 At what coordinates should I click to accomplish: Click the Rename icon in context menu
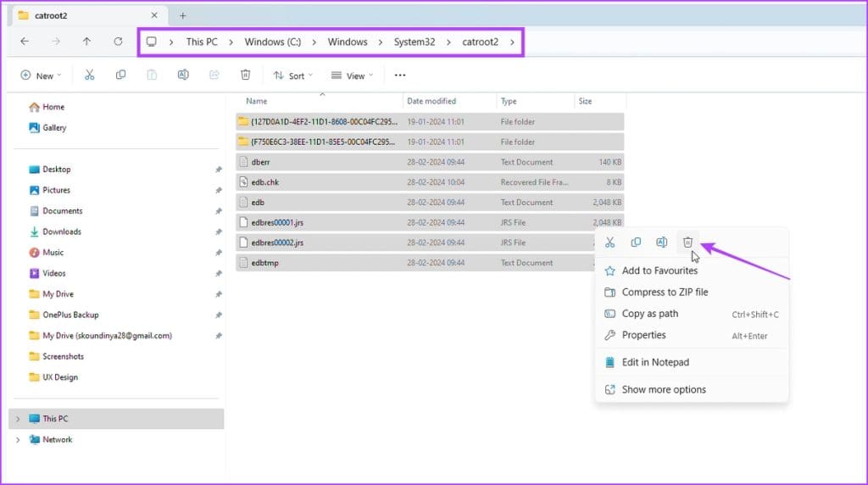(662, 242)
